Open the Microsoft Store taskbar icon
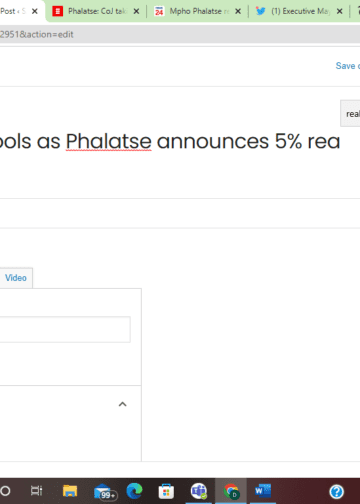360x504 pixels. 166,491
